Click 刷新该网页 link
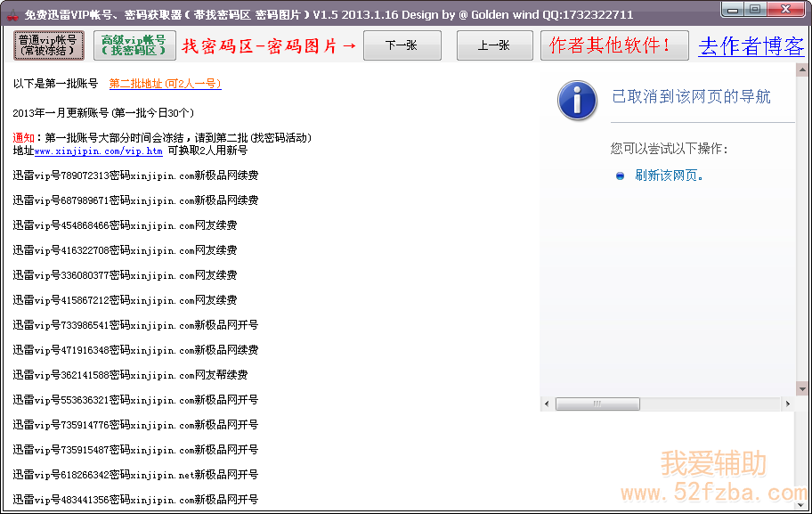Viewport: 812px width, 514px height. 669,175
